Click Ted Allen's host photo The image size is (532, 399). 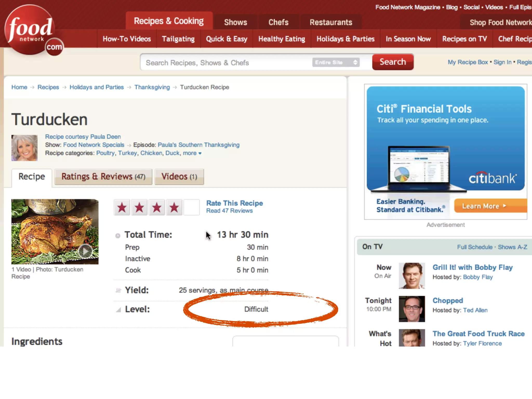[x=412, y=309]
